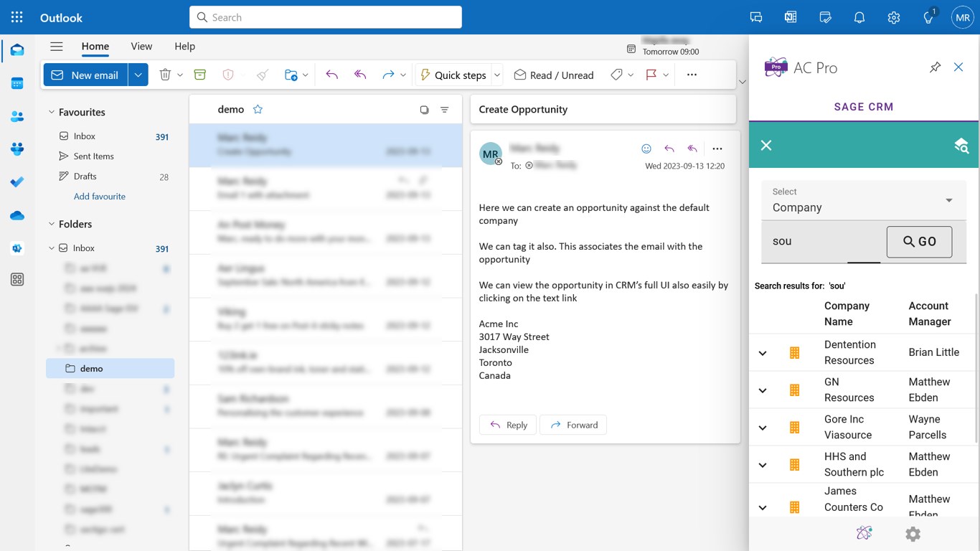
Task: Open the People app in the sidebar
Action: point(17,116)
